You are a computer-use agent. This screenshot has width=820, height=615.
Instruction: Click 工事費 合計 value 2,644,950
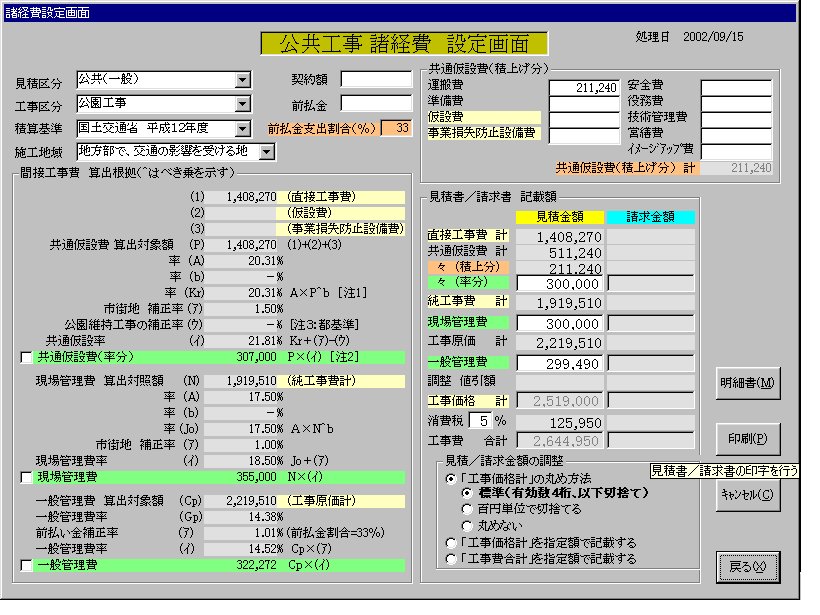point(560,441)
